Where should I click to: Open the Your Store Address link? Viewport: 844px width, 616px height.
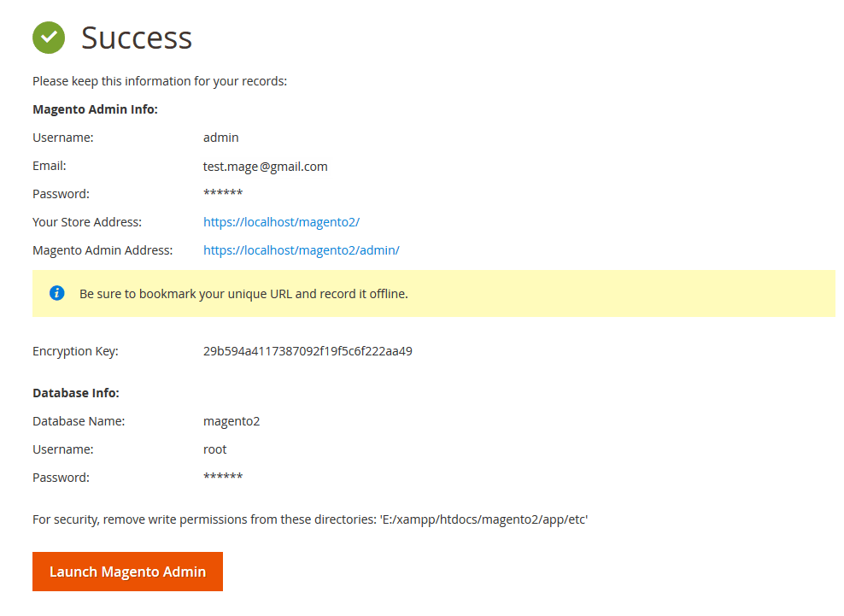click(281, 222)
